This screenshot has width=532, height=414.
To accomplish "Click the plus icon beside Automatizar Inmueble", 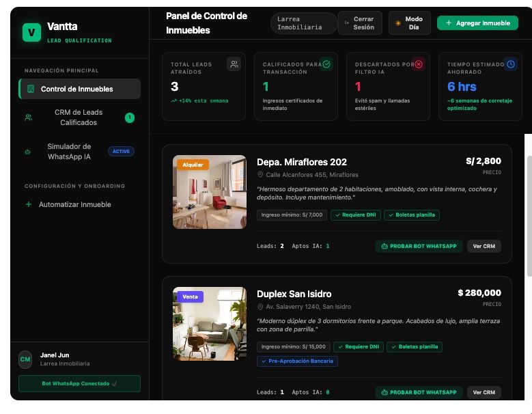I will [x=29, y=204].
